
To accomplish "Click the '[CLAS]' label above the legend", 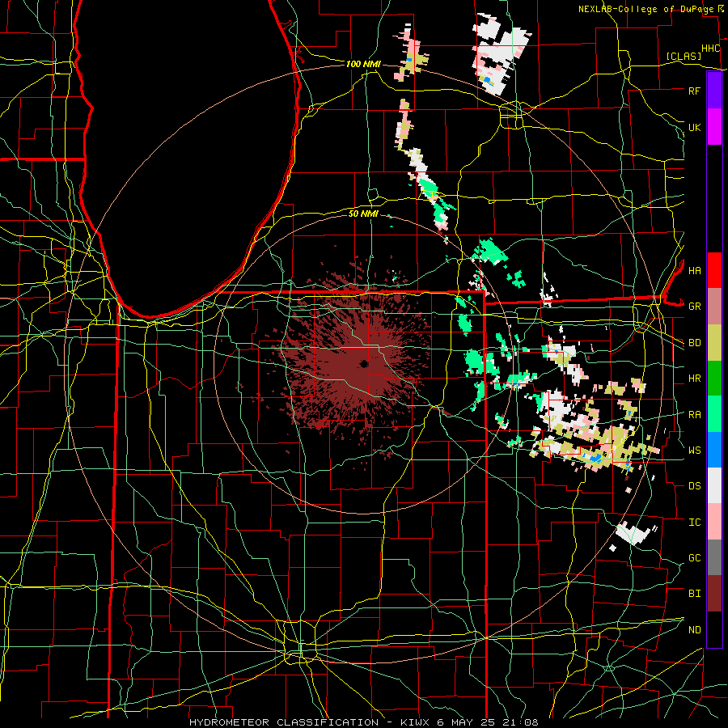I will coord(684,56).
